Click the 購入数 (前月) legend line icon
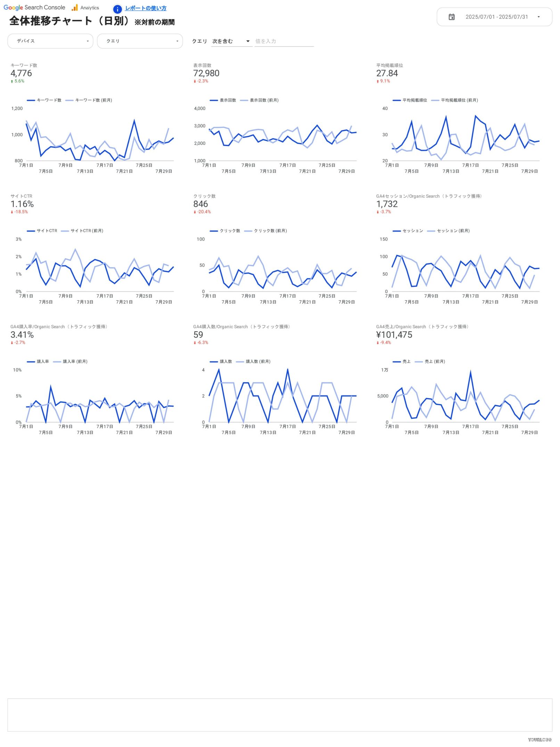560x747 pixels. pos(240,362)
